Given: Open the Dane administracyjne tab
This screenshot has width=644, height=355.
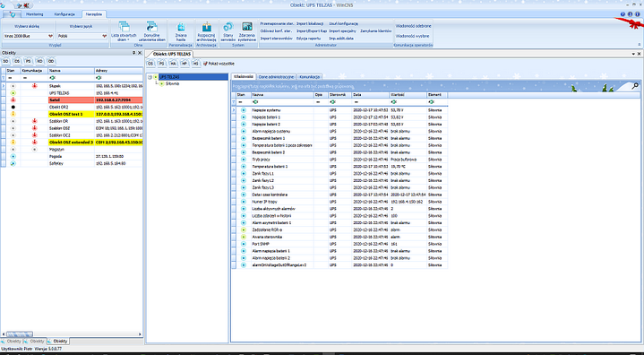Looking at the screenshot, I should pos(277,77).
